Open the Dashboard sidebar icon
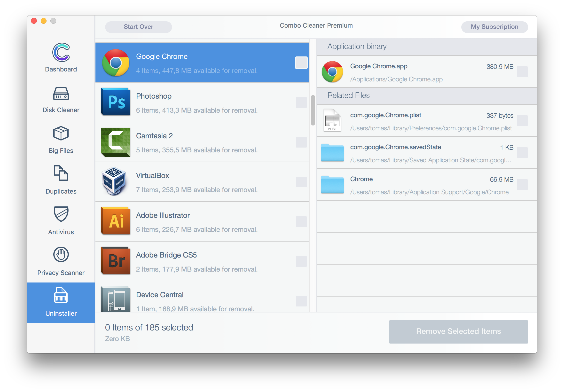Viewport: 564px width, 392px height. [x=61, y=52]
